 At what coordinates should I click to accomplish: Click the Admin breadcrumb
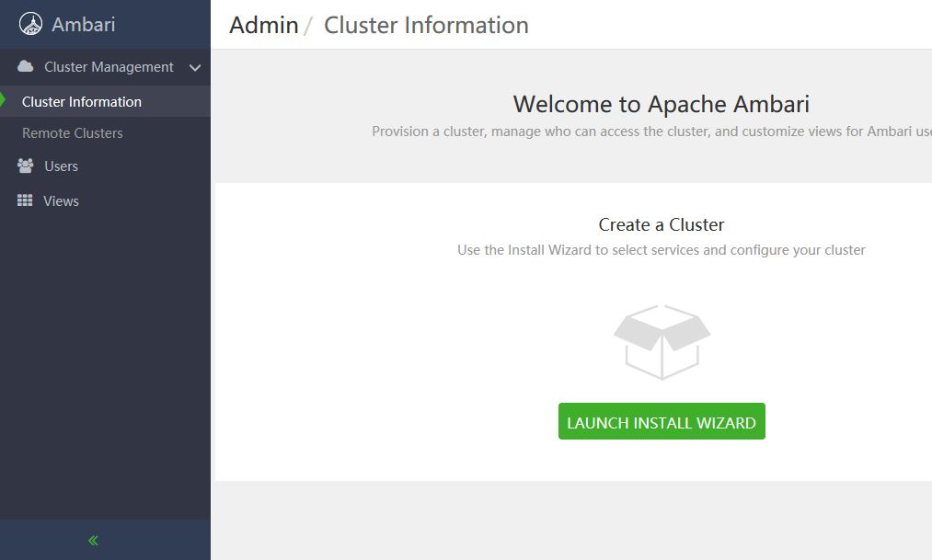[264, 25]
